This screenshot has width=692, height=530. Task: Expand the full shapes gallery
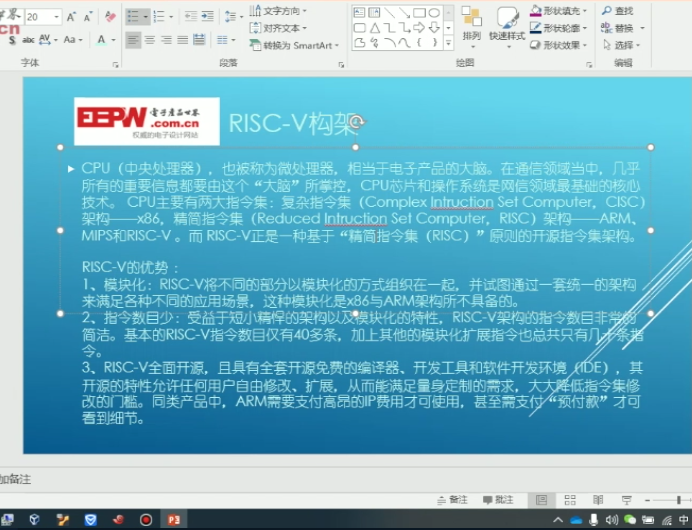[x=448, y=43]
